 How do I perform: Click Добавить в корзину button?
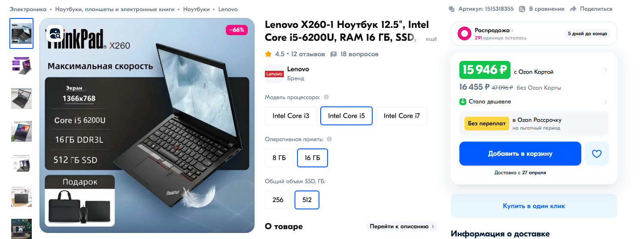point(520,154)
